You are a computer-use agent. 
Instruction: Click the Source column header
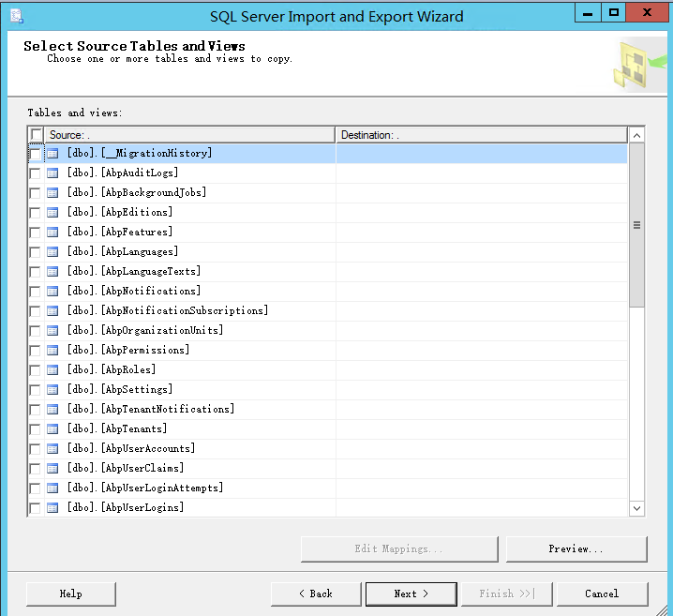click(189, 135)
